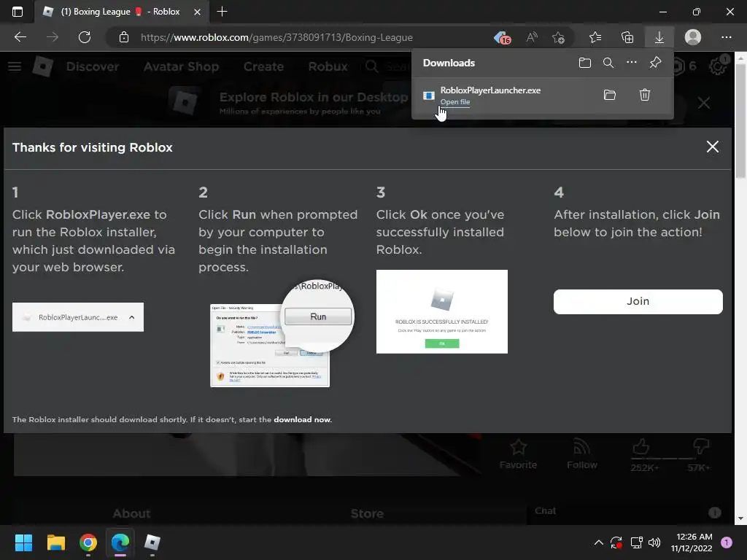Click the Join button
Viewport: 747px width, 560px height.
(x=638, y=301)
